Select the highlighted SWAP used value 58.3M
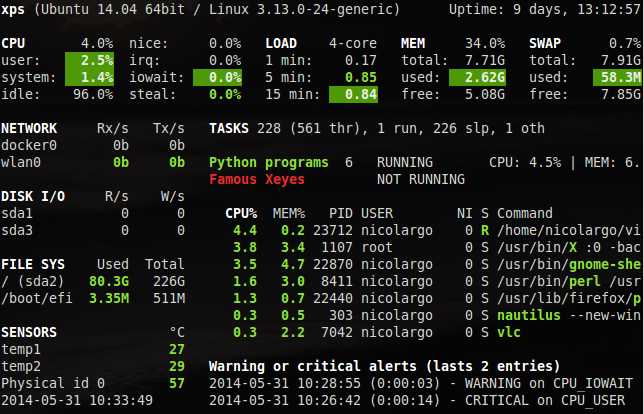The height and width of the screenshot is (414, 644). click(617, 77)
